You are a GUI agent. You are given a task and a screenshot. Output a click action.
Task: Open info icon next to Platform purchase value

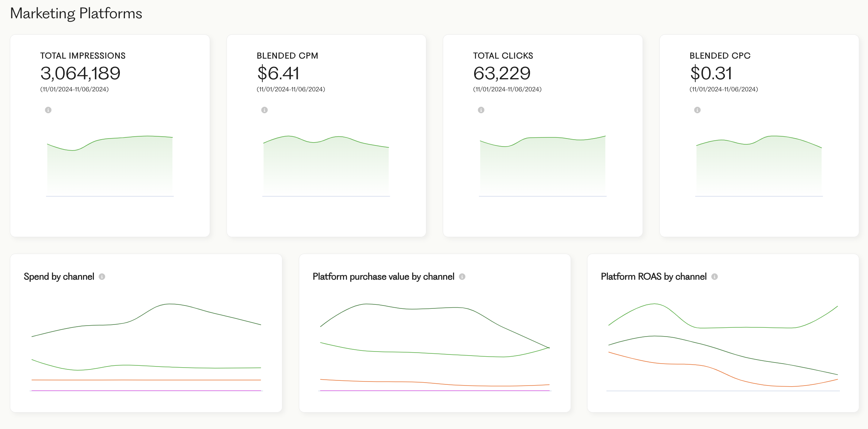tap(462, 277)
